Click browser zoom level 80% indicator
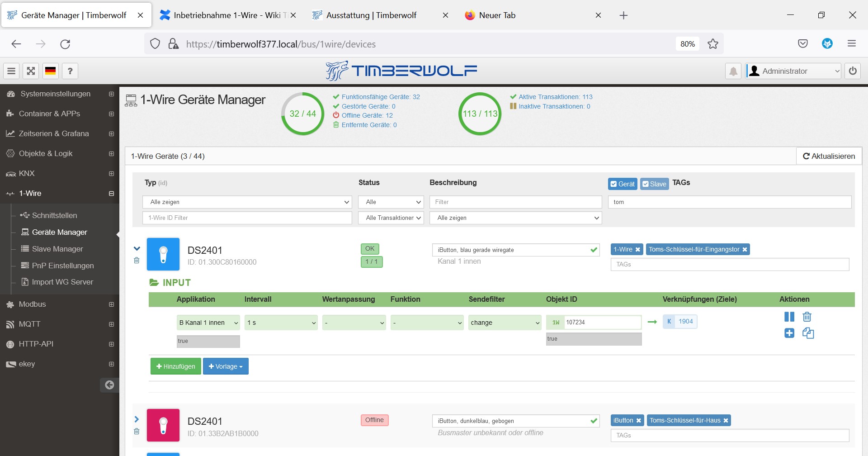 tap(688, 44)
